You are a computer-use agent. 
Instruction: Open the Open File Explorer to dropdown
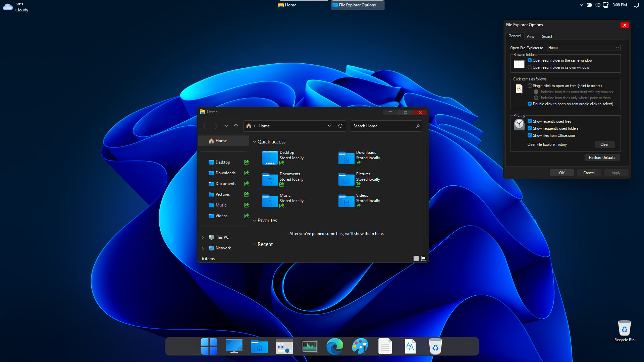pos(583,48)
